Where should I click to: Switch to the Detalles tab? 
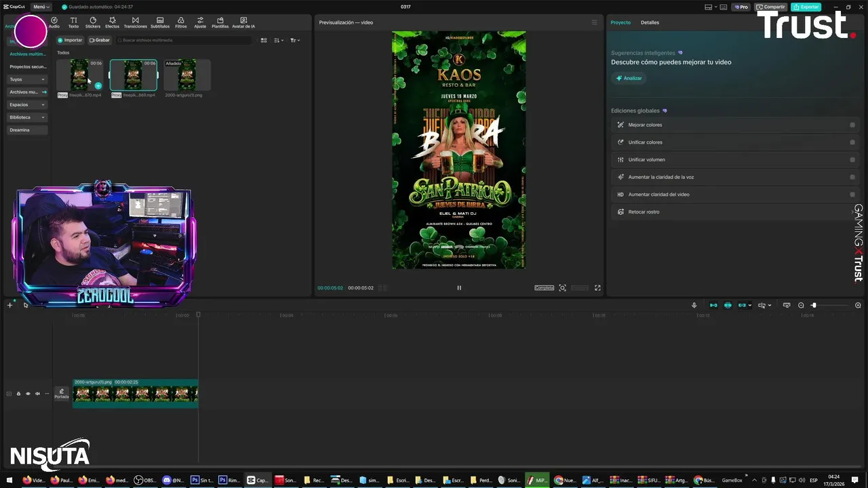(650, 22)
